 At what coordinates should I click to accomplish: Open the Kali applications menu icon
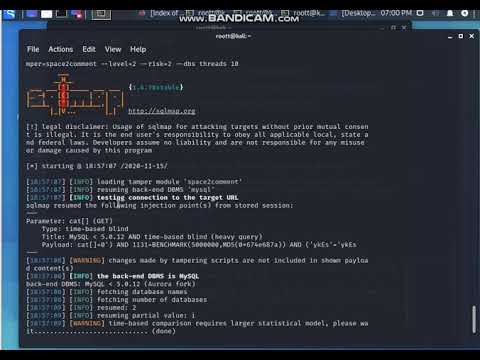click(10, 14)
